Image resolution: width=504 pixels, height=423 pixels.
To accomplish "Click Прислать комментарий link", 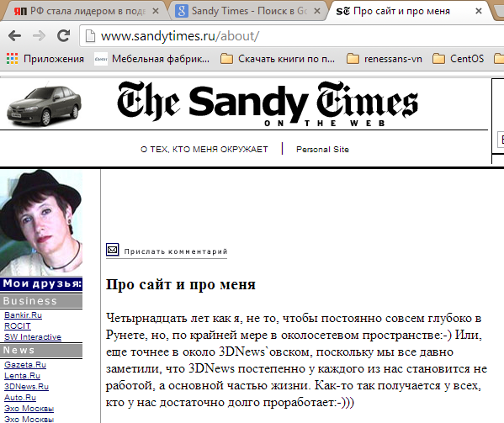I will [x=176, y=251].
